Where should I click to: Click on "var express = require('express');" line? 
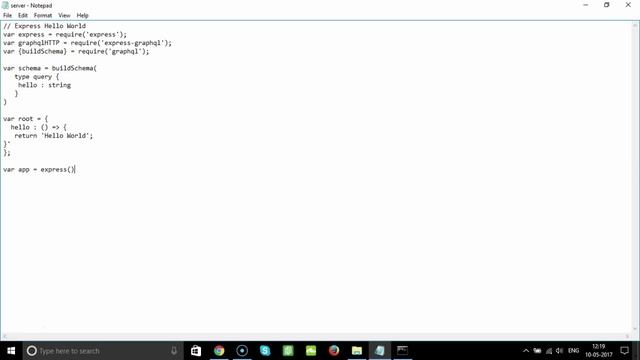(65, 35)
